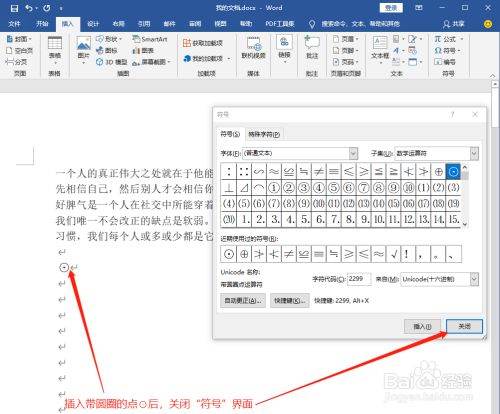This screenshot has width=500, height=414.
Task: Open the Table (表格) insert button
Action: [x=55, y=51]
